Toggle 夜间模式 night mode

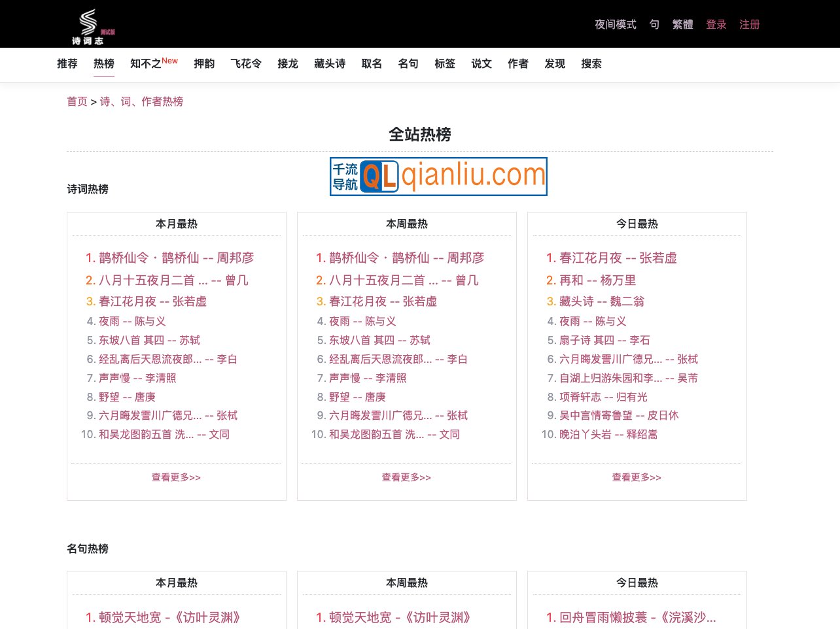[614, 24]
